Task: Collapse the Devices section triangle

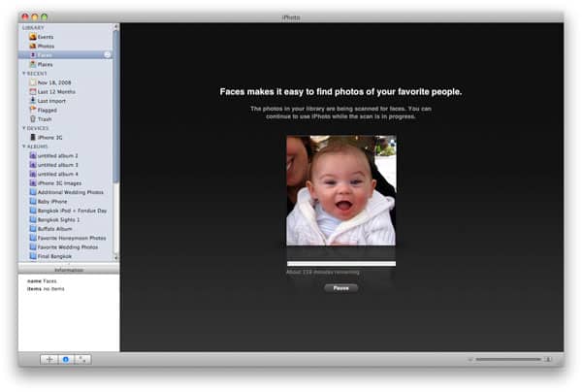Action: point(23,128)
